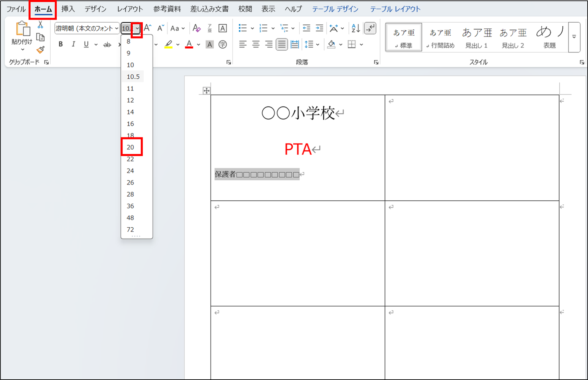Image resolution: width=588 pixels, height=380 pixels.
Task: Click the shading paint bucket color
Action: point(331,44)
